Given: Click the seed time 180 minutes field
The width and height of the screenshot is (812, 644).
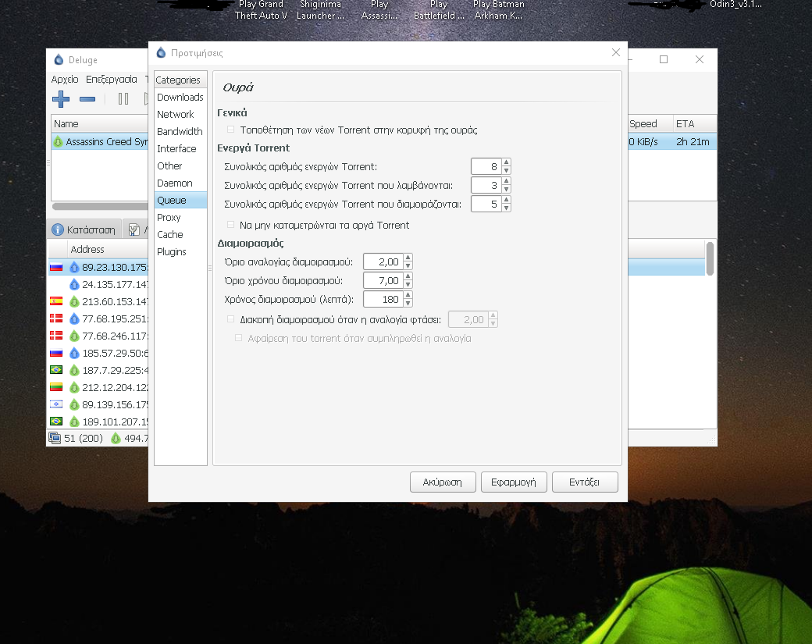Looking at the screenshot, I should (x=383, y=299).
